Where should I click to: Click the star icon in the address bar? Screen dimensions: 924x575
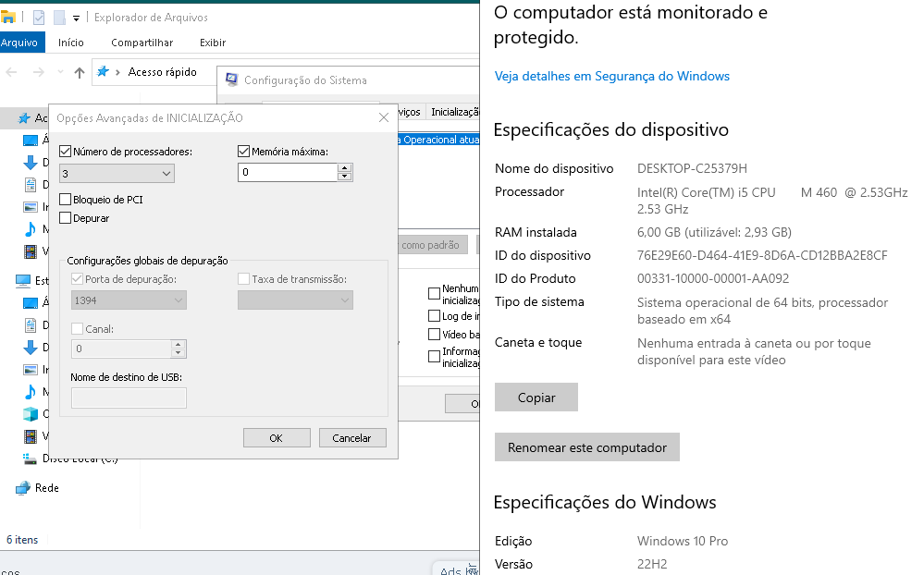tap(103, 71)
